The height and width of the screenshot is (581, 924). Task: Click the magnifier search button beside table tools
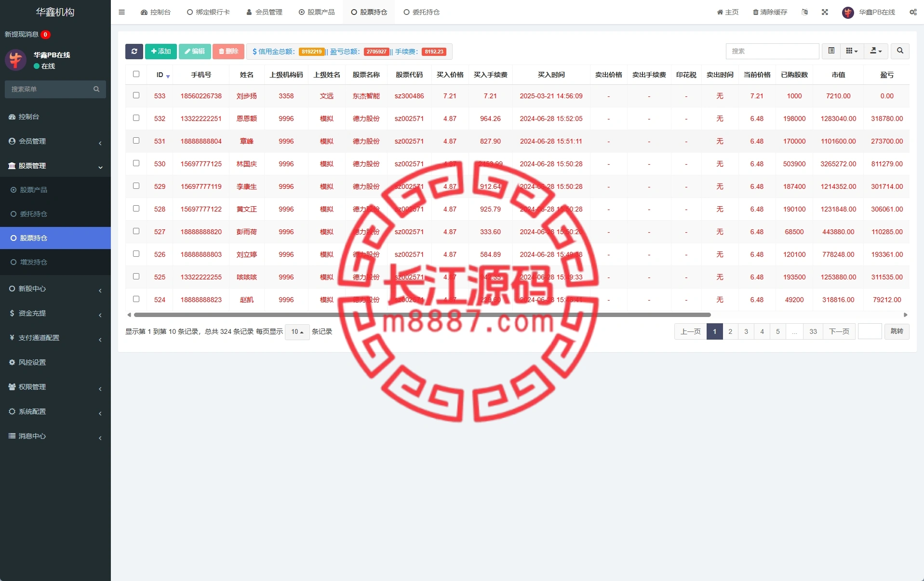[900, 51]
